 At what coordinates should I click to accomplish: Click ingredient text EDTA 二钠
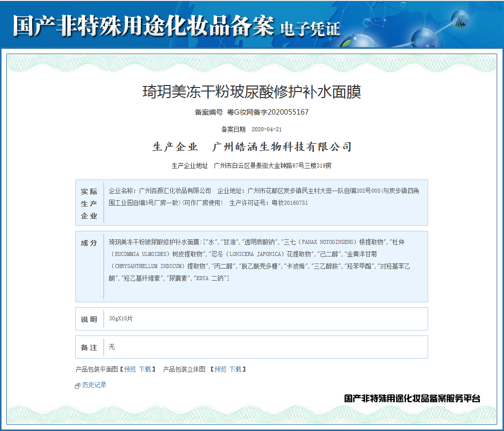pos(210,278)
